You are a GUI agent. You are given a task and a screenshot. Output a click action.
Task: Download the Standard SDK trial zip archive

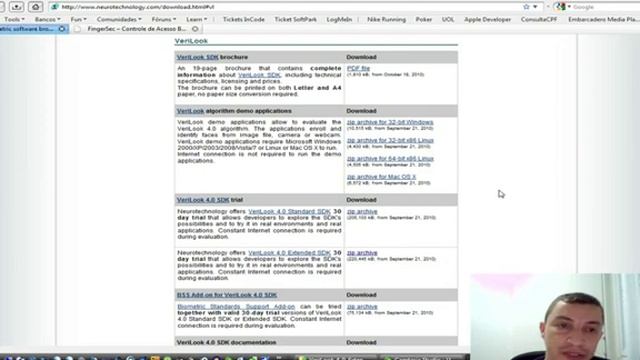pyautogui.click(x=362, y=211)
